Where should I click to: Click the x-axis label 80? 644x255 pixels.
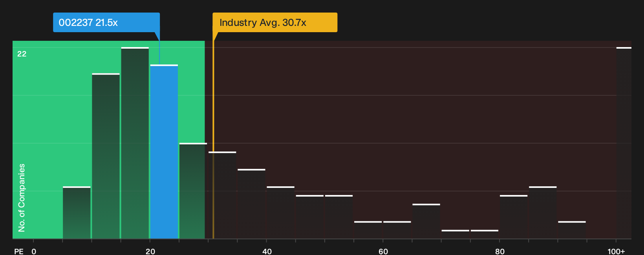point(500,251)
